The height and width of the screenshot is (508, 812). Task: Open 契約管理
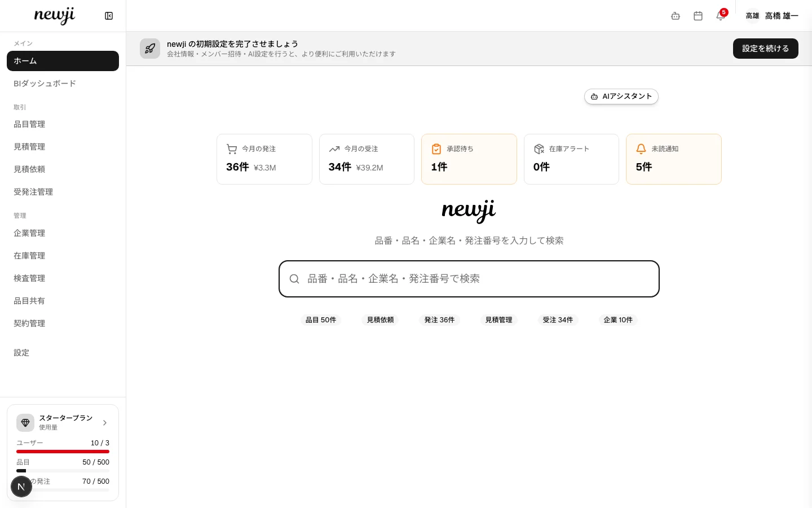pyautogui.click(x=63, y=323)
